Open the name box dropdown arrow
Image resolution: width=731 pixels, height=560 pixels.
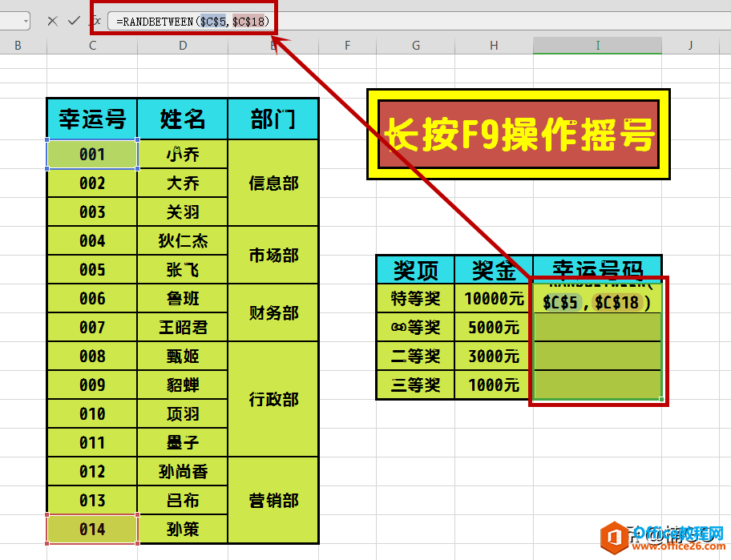coord(26,21)
